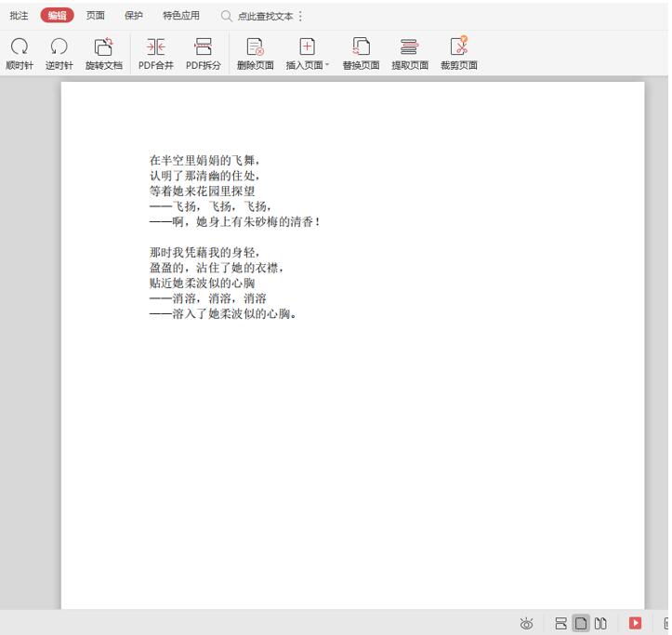Screen dimensions: 672x635
Task: Click the line 消溶，消溶，消溶
Action: click(208, 298)
